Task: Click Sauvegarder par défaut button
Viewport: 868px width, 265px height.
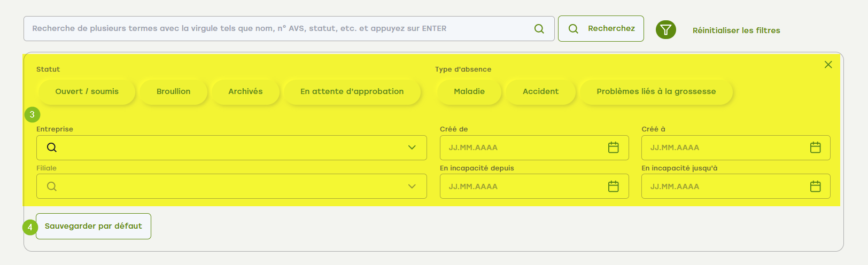Action: click(x=94, y=226)
